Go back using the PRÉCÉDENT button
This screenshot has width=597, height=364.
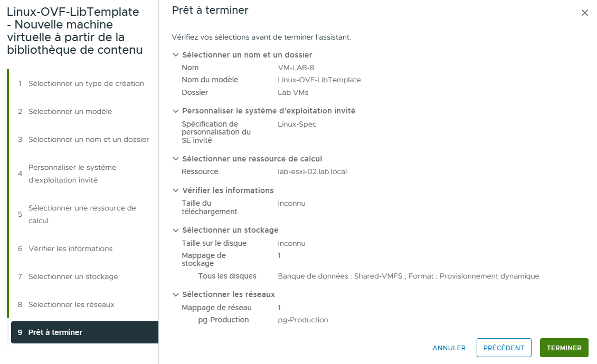pyautogui.click(x=504, y=348)
